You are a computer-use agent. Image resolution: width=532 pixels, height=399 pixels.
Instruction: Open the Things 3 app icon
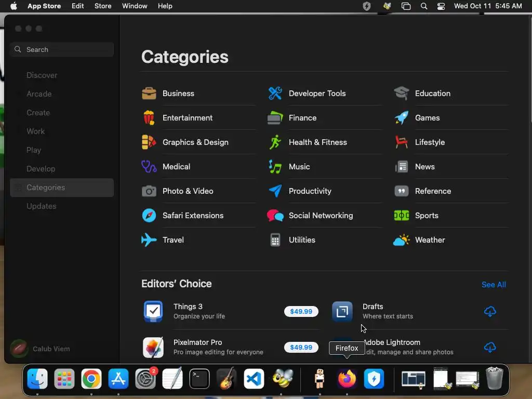click(x=153, y=311)
